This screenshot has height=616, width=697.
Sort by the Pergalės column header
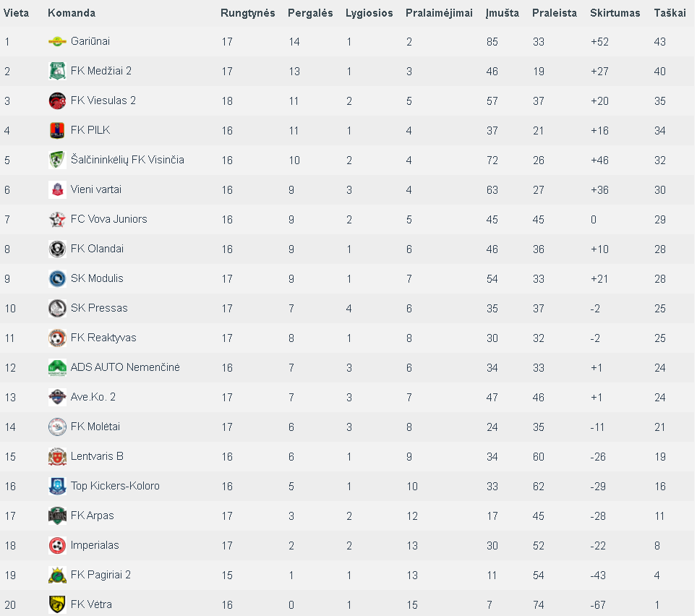tap(310, 13)
